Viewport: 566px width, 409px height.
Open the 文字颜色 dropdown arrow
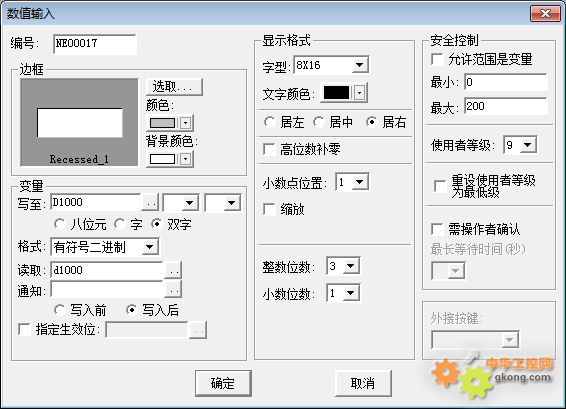(359, 93)
